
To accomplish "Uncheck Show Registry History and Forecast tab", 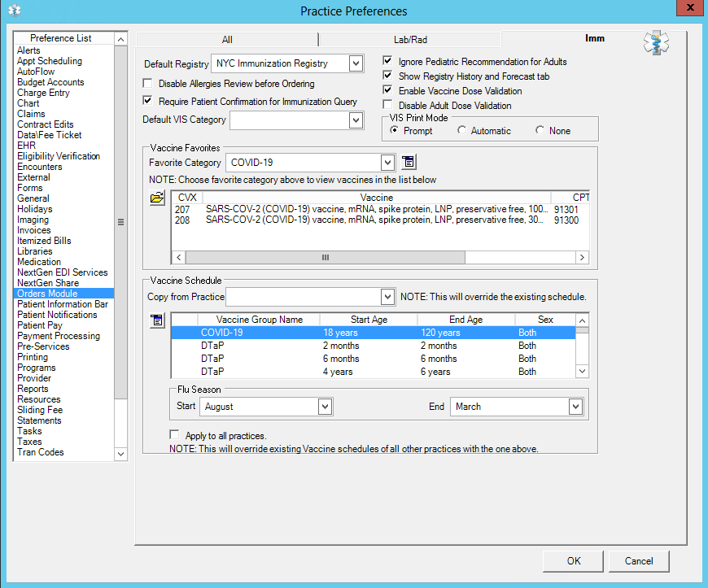I will pyautogui.click(x=387, y=76).
